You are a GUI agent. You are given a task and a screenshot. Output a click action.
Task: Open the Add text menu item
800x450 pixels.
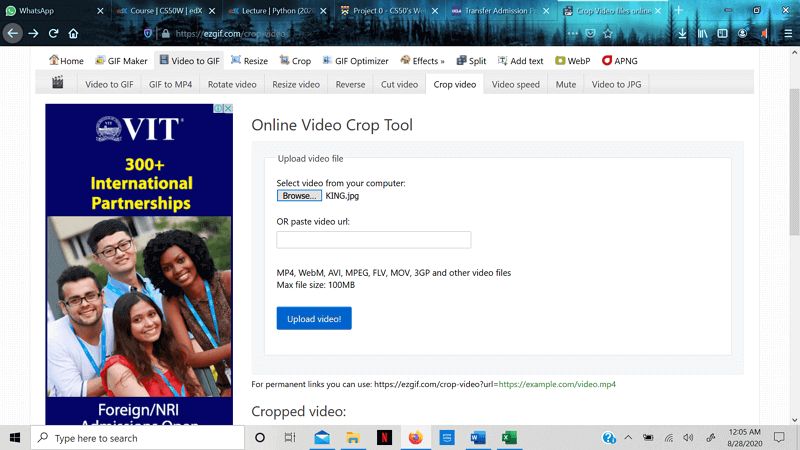[520, 61]
